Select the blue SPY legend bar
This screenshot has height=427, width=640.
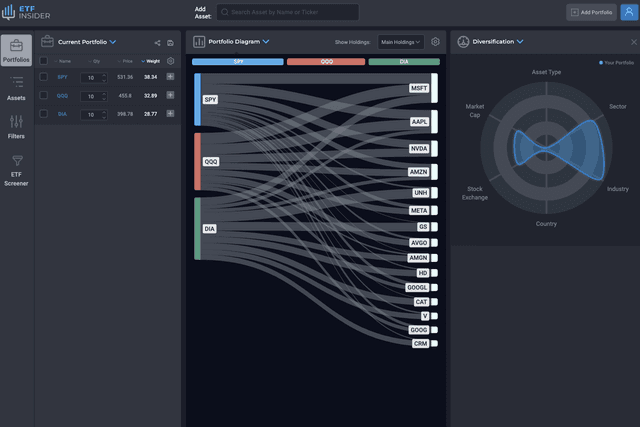point(238,62)
